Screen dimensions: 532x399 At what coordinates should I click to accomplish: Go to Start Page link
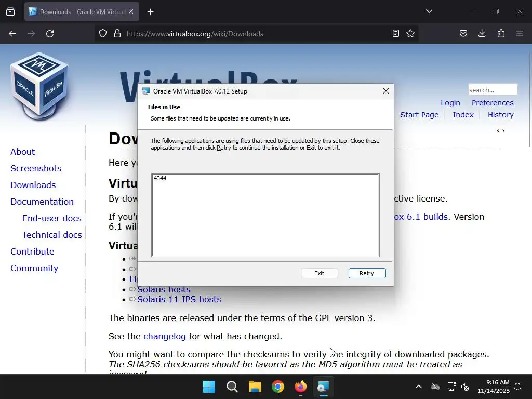(x=419, y=115)
